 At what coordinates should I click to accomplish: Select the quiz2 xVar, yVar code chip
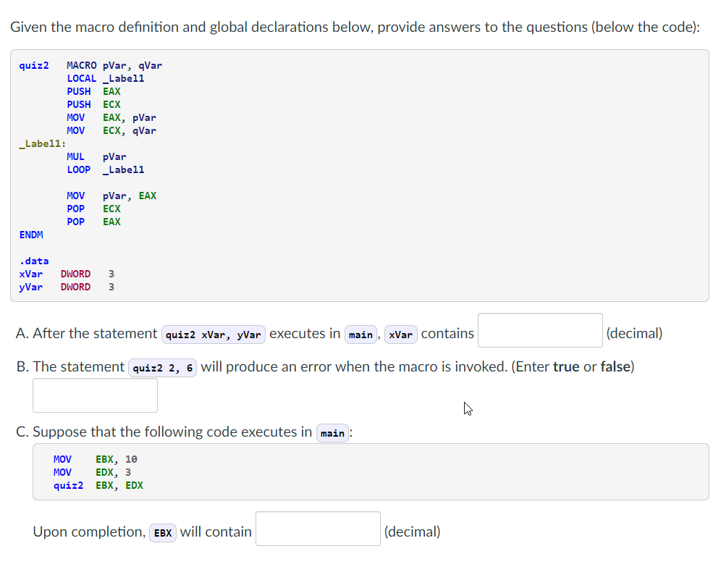[x=213, y=335]
